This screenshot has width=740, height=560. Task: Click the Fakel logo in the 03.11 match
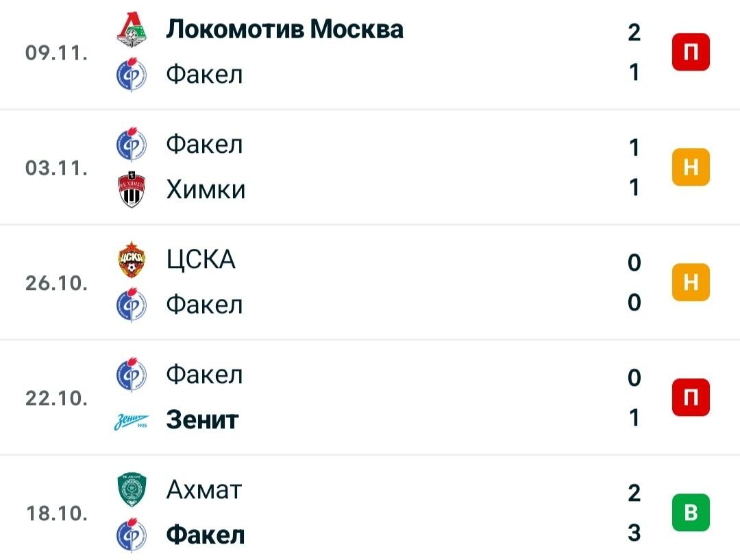132,144
